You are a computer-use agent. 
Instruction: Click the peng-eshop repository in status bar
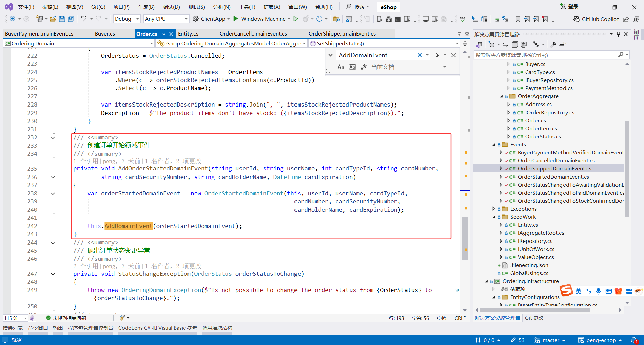(600, 340)
